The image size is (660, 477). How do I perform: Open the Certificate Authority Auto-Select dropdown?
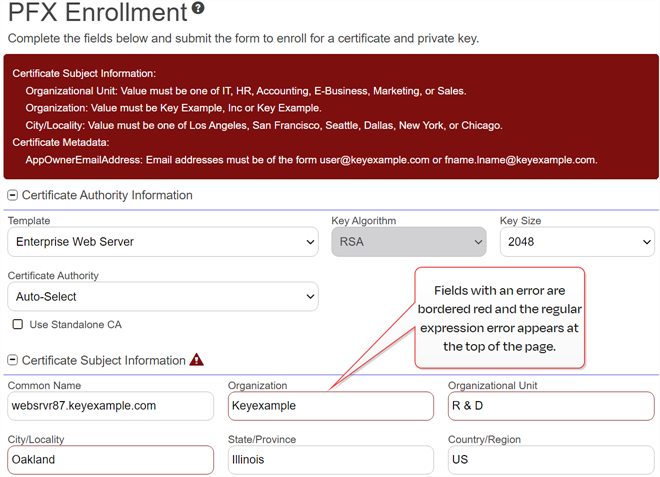click(163, 297)
